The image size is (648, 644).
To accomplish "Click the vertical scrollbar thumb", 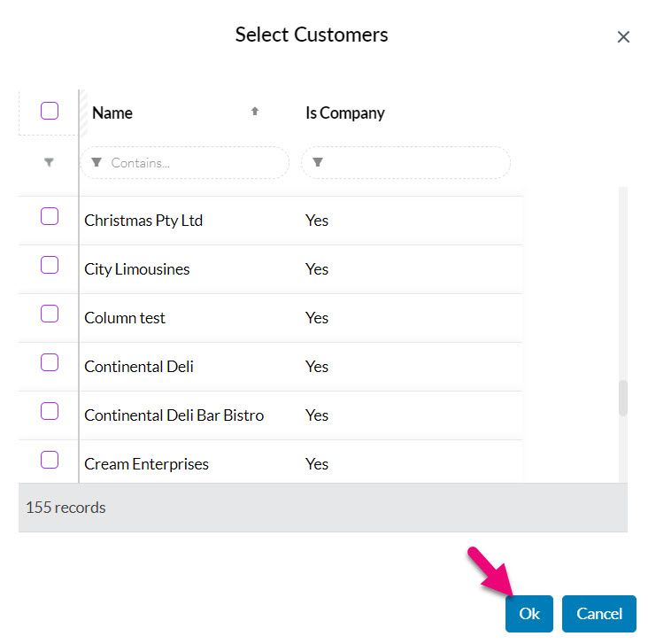I will click(623, 398).
